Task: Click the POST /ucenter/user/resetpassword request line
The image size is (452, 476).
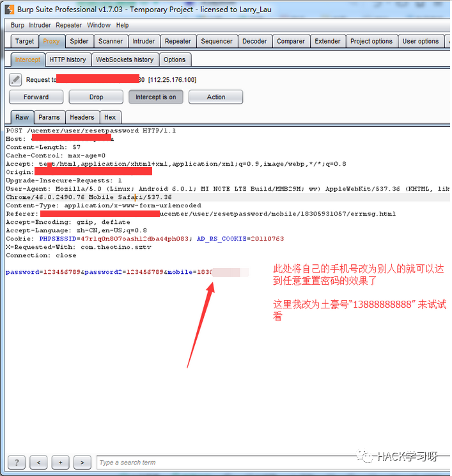Action: (x=91, y=131)
